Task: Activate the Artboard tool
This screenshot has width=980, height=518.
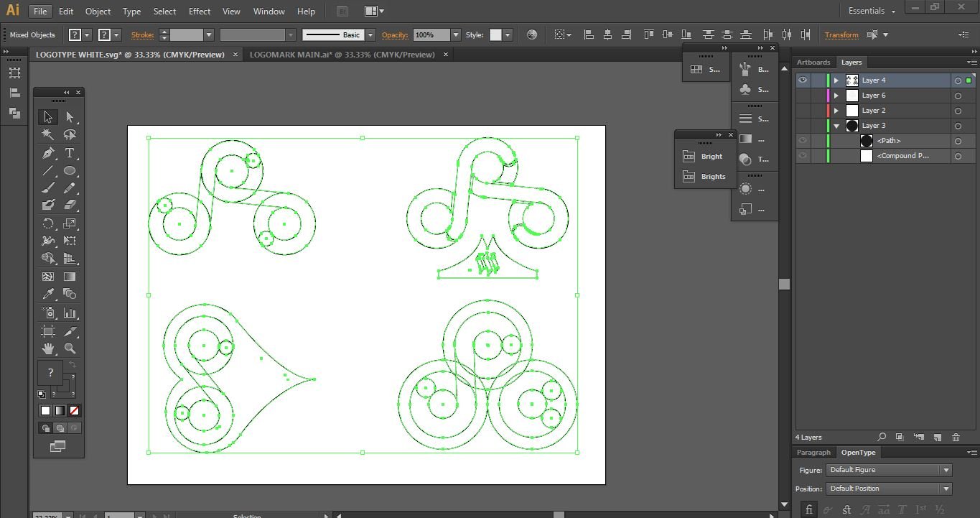Action: point(47,331)
